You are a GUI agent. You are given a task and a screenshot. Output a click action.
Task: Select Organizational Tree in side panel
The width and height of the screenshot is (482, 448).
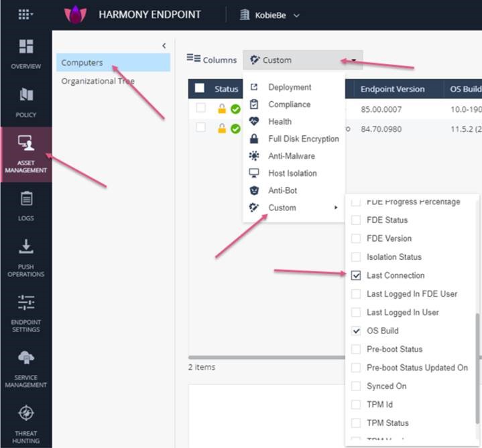coord(98,81)
